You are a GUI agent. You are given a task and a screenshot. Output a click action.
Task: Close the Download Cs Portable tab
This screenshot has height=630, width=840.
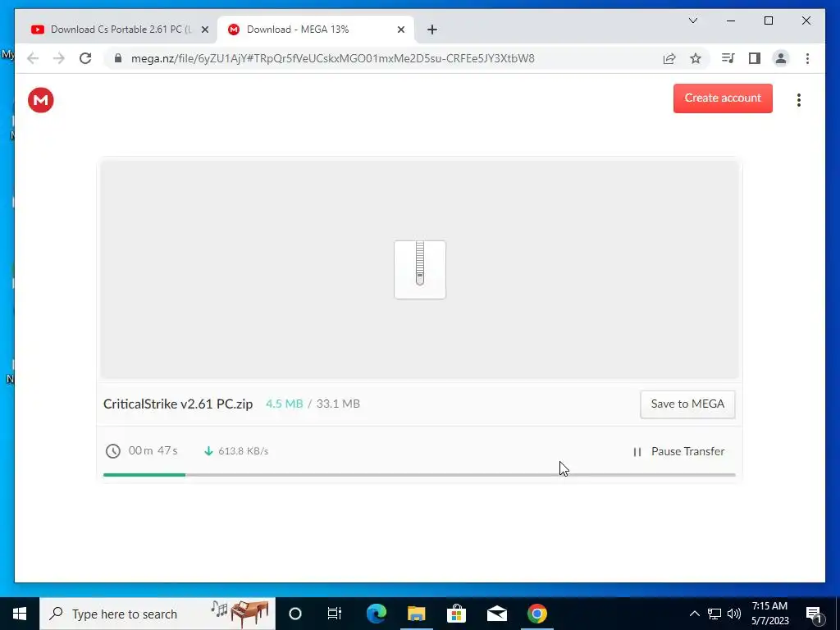coord(204,30)
